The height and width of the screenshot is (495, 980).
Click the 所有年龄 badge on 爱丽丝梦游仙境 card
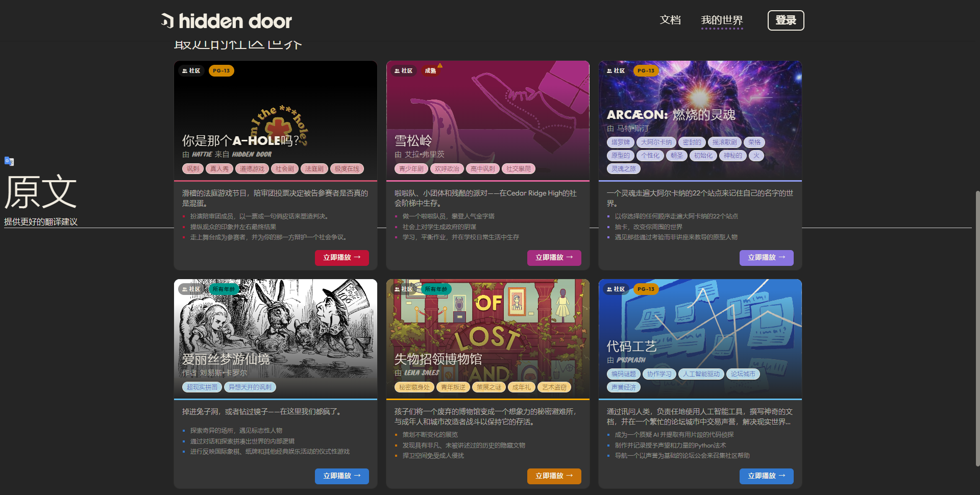point(224,289)
